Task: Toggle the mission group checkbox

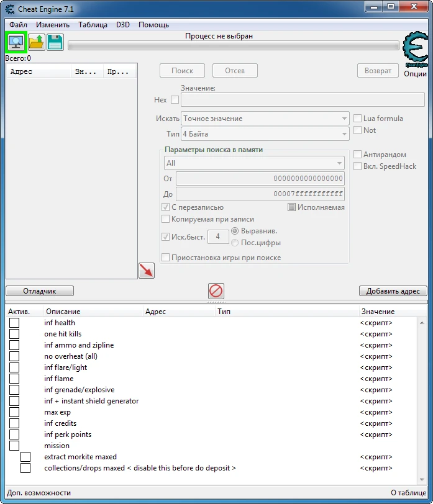Action: click(x=14, y=446)
